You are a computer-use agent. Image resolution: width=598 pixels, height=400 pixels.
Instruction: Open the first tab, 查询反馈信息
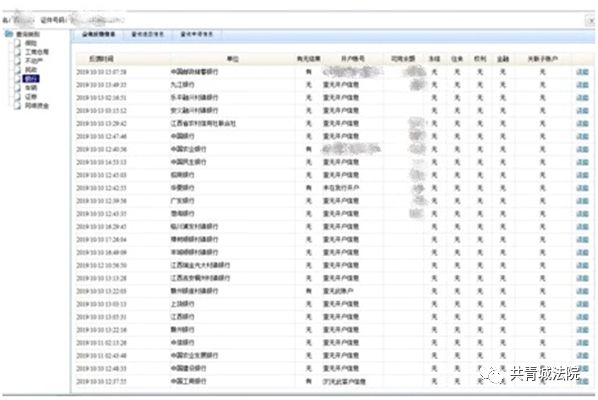pos(98,34)
